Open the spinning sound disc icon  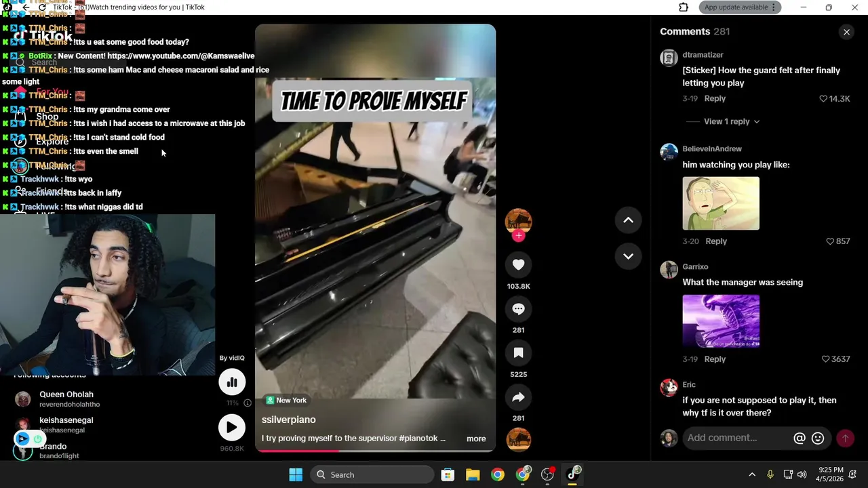(518, 439)
